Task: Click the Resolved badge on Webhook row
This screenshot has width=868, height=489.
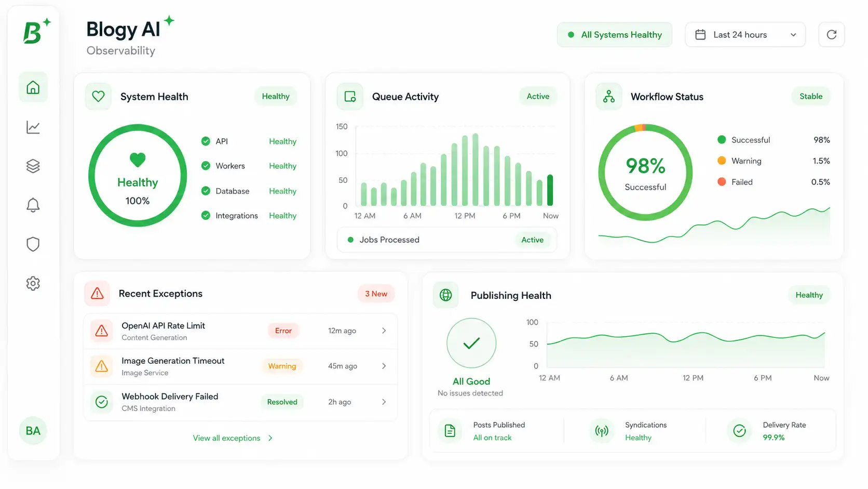Action: click(282, 402)
